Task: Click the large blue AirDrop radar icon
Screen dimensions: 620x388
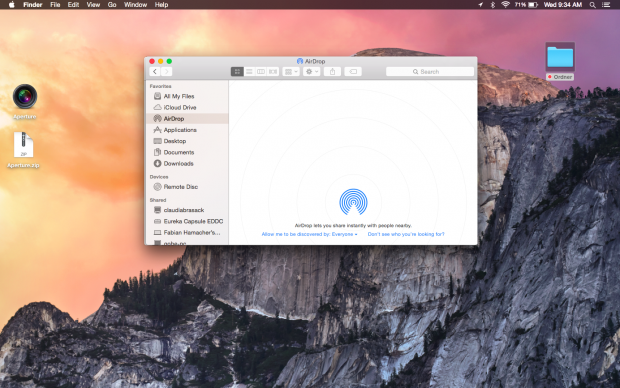Action: (x=353, y=201)
